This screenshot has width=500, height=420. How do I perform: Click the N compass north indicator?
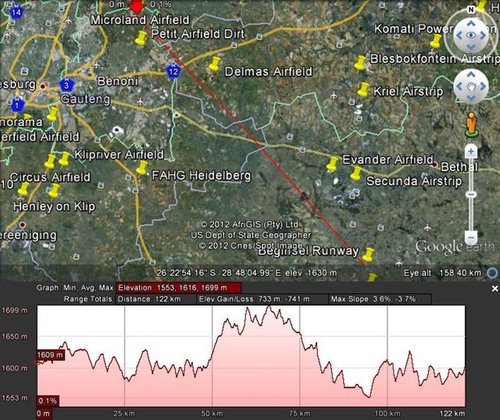[471, 10]
